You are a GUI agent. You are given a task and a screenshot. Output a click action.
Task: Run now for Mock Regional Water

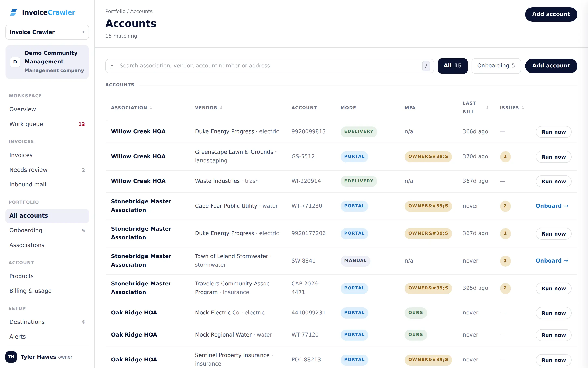553,335
